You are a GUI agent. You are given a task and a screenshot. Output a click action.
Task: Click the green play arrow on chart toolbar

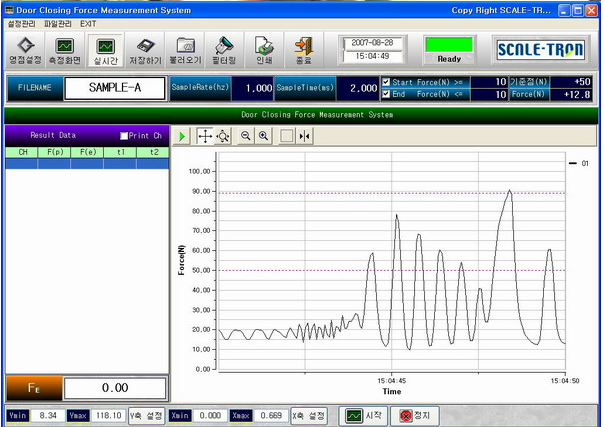(x=182, y=136)
